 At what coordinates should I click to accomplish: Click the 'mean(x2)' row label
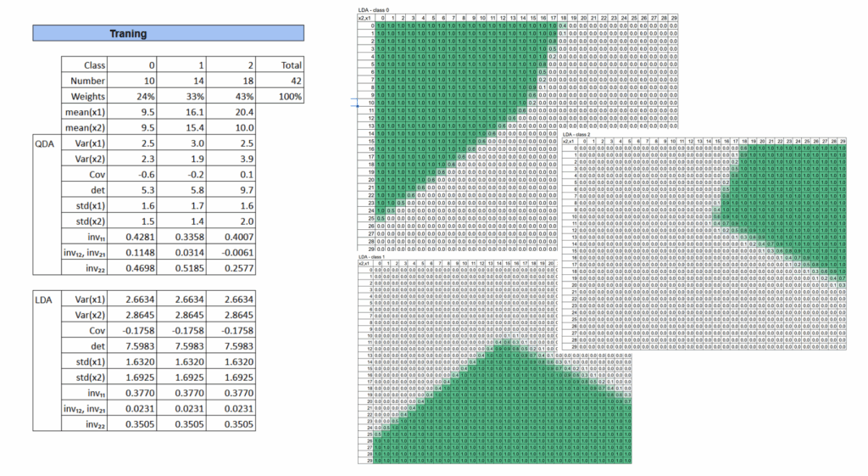84,127
